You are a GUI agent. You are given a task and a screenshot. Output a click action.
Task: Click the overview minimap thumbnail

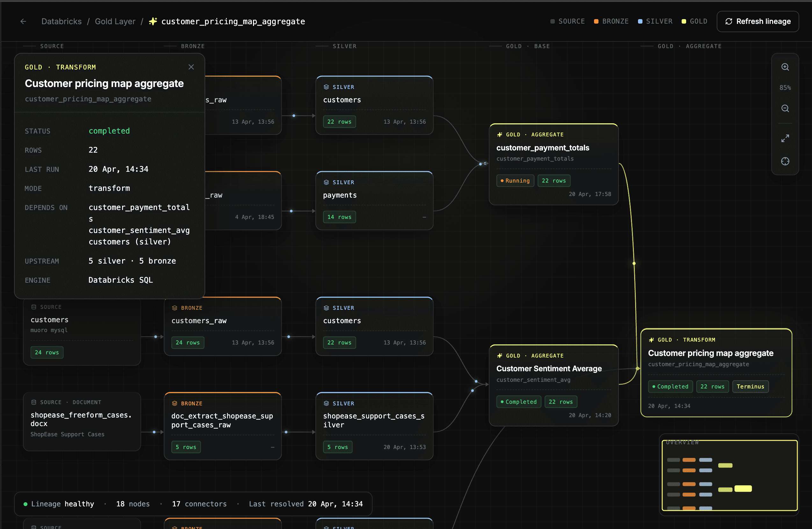729,475
